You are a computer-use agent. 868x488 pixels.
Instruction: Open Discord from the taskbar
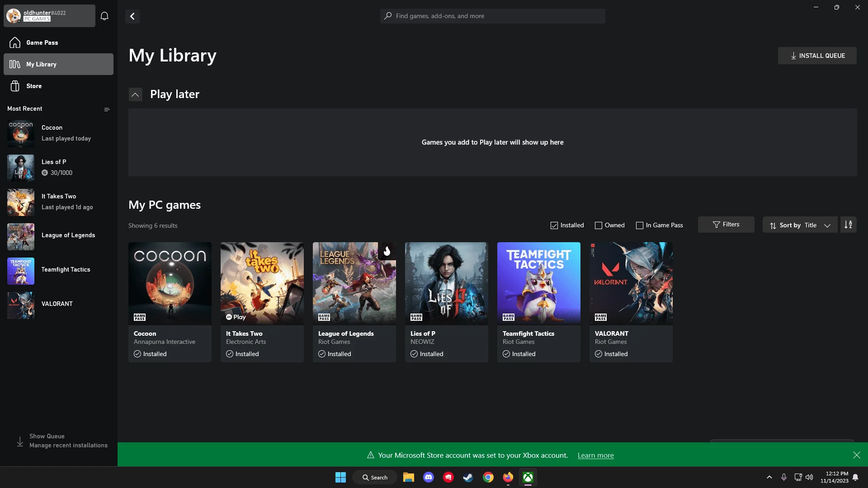point(429,477)
